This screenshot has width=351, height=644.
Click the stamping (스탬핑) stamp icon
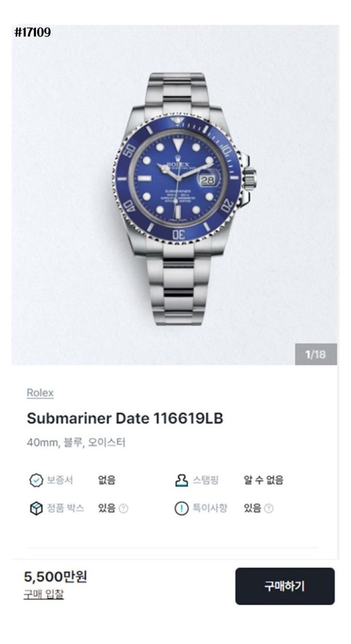(181, 480)
